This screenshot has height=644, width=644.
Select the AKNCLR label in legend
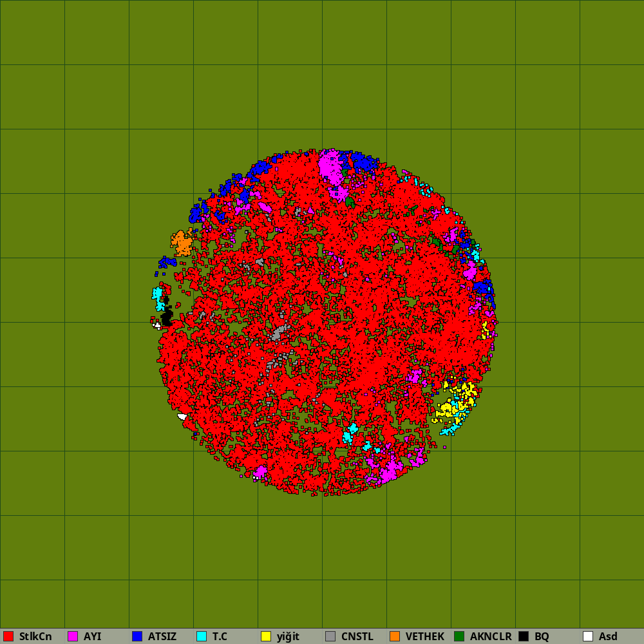(491, 636)
